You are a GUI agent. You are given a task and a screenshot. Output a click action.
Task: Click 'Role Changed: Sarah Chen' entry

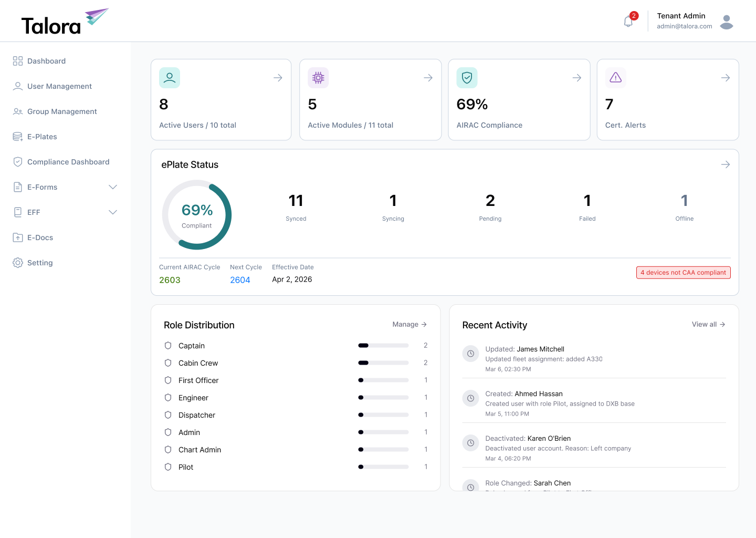(x=528, y=483)
